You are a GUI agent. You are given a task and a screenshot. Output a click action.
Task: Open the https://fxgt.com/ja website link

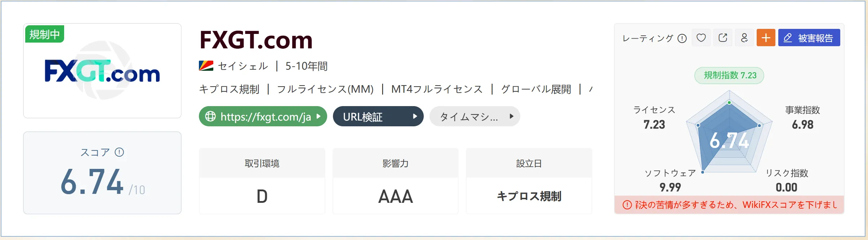point(263,116)
